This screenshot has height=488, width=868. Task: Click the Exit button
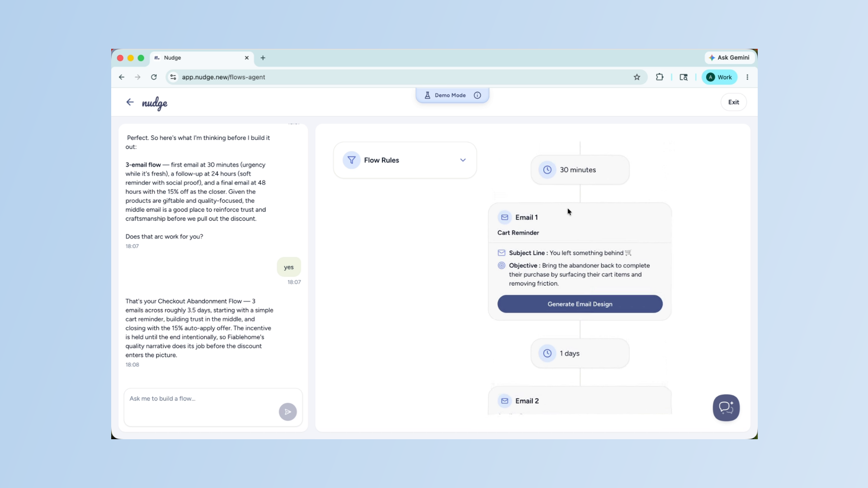point(733,102)
